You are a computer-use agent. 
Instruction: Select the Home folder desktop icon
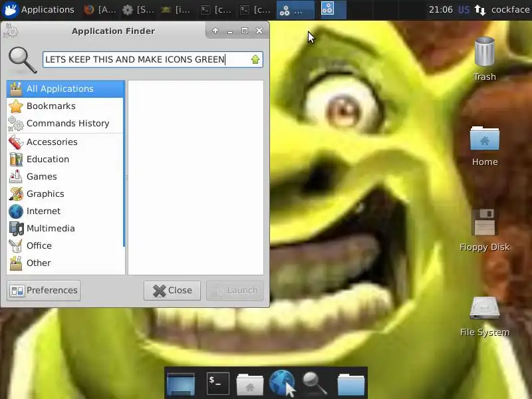point(485,145)
